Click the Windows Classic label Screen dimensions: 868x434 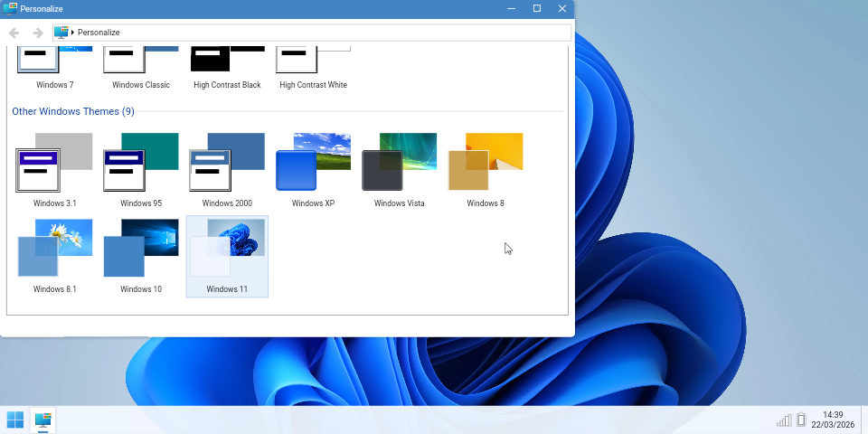click(x=141, y=85)
